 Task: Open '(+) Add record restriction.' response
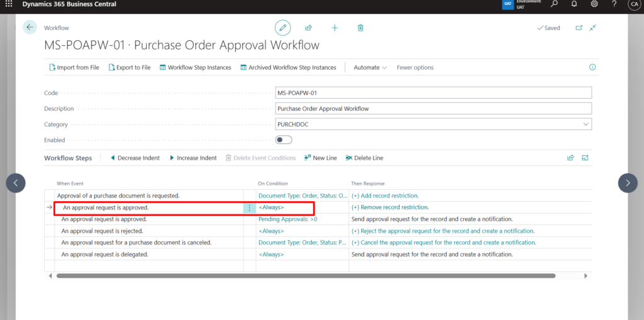pos(386,196)
